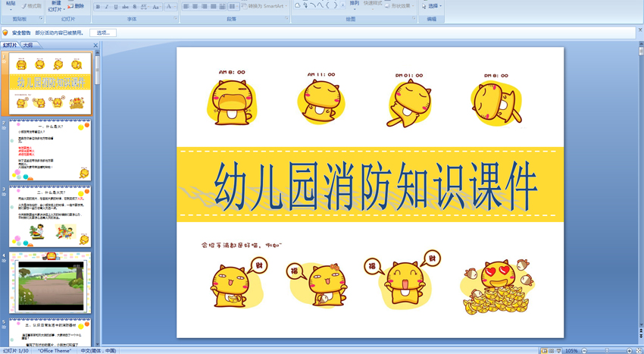Switch to 大纲 outline tab
Image resolution: width=644 pixels, height=354 pixels.
pos(28,45)
